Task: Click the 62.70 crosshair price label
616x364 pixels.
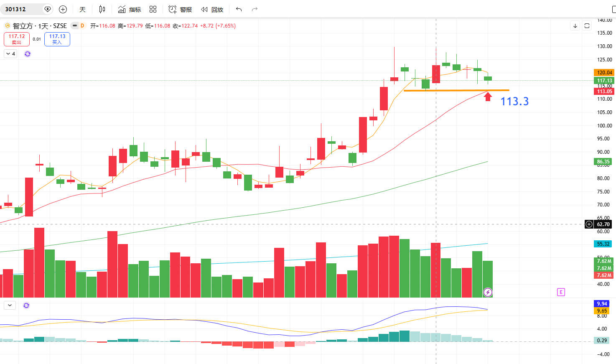Action: tap(603, 224)
